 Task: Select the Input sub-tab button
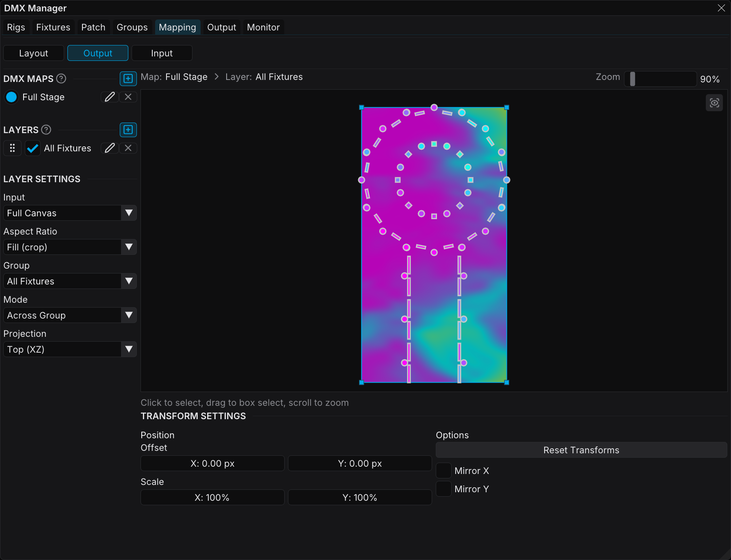162,53
